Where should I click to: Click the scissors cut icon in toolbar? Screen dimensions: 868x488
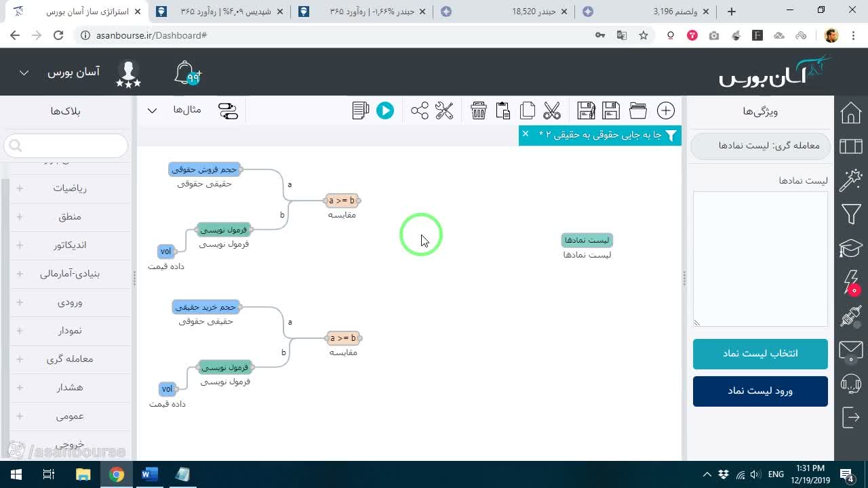pos(552,110)
